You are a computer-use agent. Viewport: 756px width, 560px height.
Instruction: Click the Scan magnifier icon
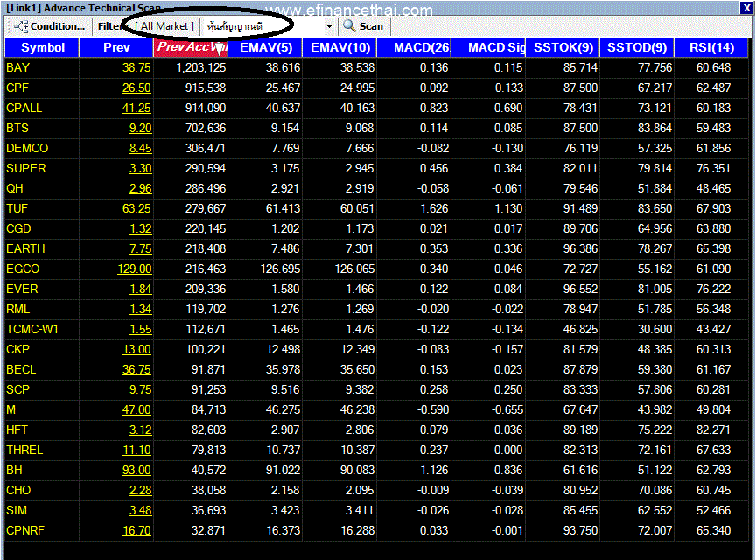pyautogui.click(x=349, y=26)
